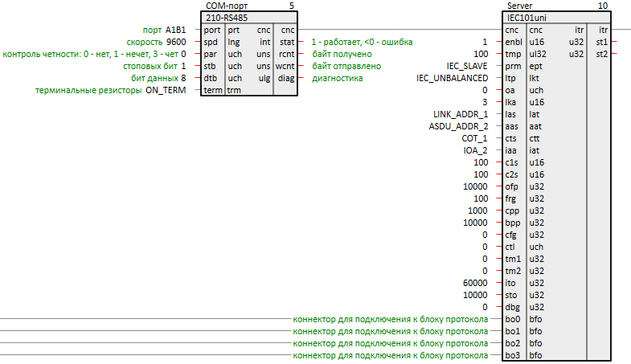
Task: Edit the speed value 9600
Action: coord(176,42)
